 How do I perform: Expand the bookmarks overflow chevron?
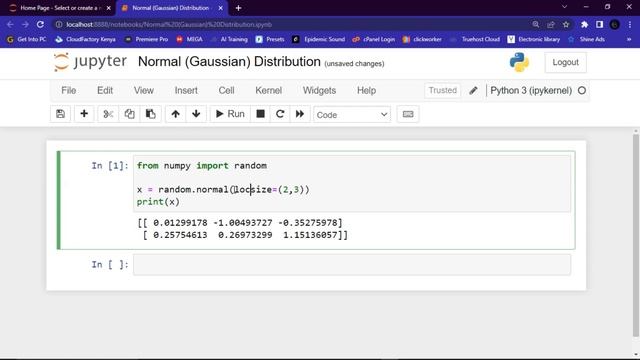click(629, 40)
